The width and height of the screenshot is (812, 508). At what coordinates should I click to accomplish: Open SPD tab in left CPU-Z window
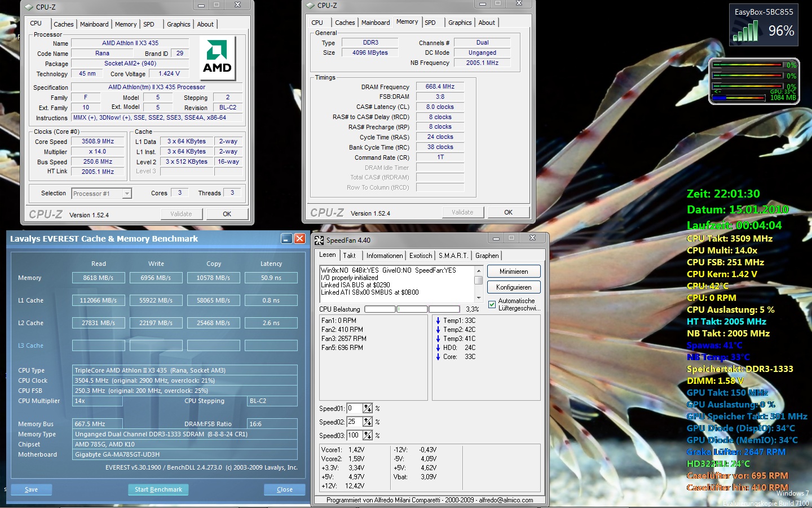click(x=149, y=24)
